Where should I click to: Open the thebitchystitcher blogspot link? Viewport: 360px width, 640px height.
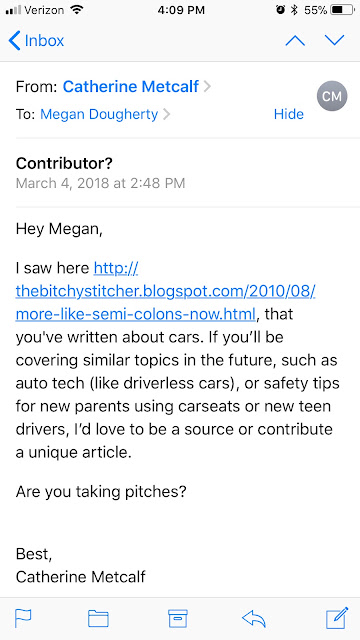click(x=165, y=291)
